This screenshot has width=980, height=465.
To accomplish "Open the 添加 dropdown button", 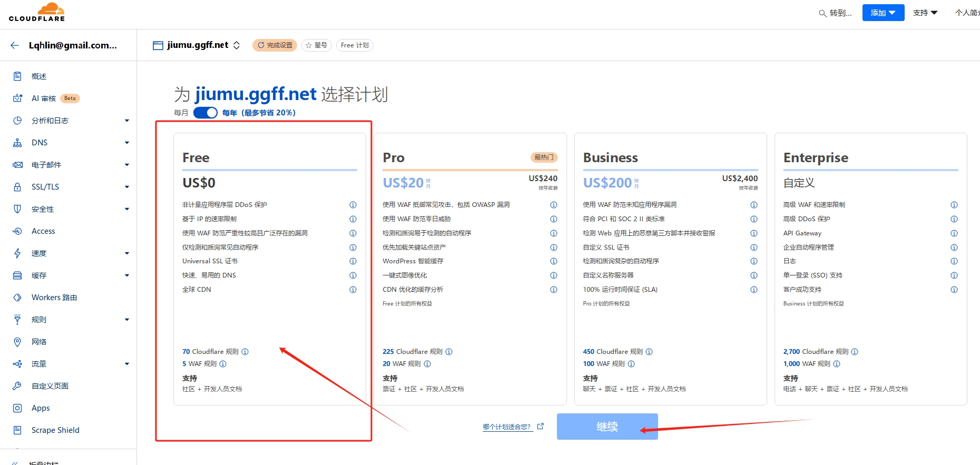I will coord(883,13).
